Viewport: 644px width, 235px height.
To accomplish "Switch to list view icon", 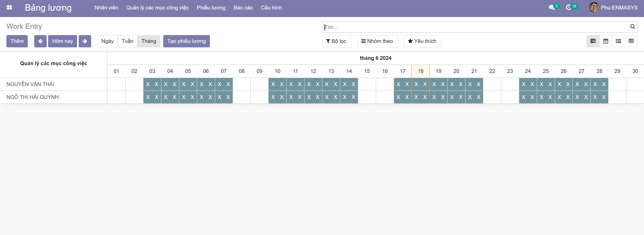I will coord(618,41).
